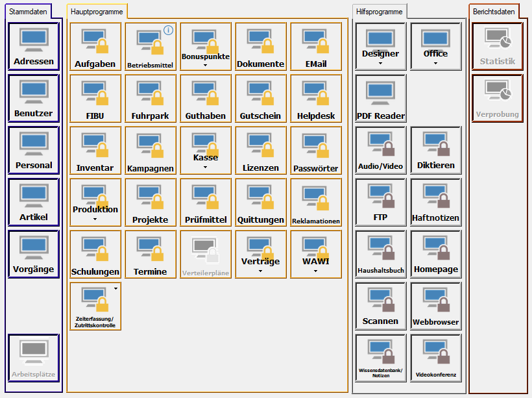Open the Zeiterfassung/Zutrittskontrolle dropdown arrow
532x398 pixels.
pyautogui.click(x=116, y=288)
